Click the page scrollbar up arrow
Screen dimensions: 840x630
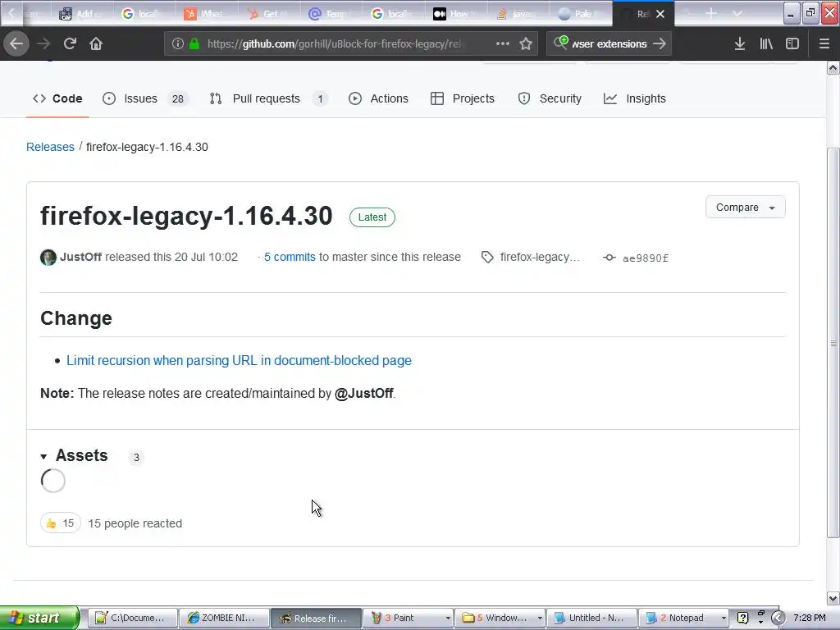click(x=833, y=67)
